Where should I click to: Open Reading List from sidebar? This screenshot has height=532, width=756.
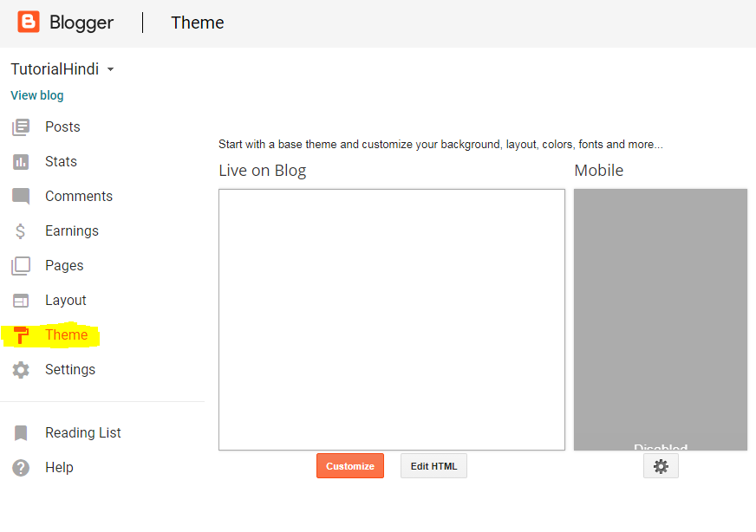tap(83, 432)
